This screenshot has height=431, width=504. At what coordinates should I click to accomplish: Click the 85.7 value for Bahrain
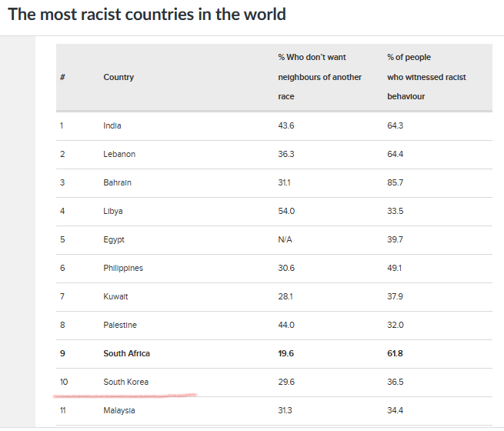coord(395,182)
